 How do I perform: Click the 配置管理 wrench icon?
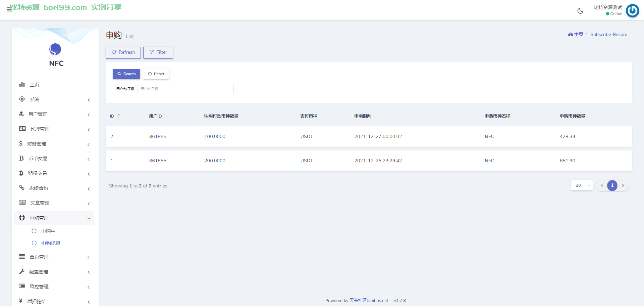pos(22,271)
